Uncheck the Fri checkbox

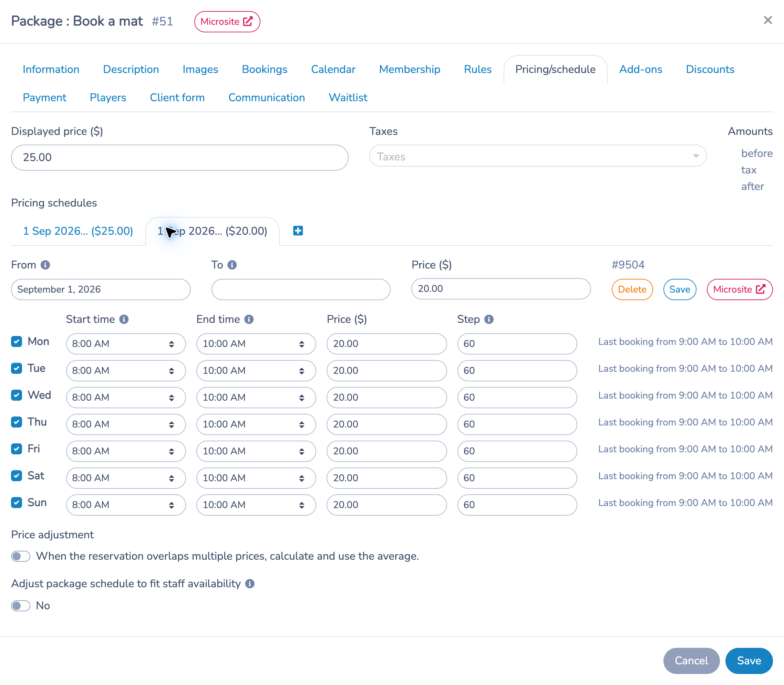(x=17, y=449)
